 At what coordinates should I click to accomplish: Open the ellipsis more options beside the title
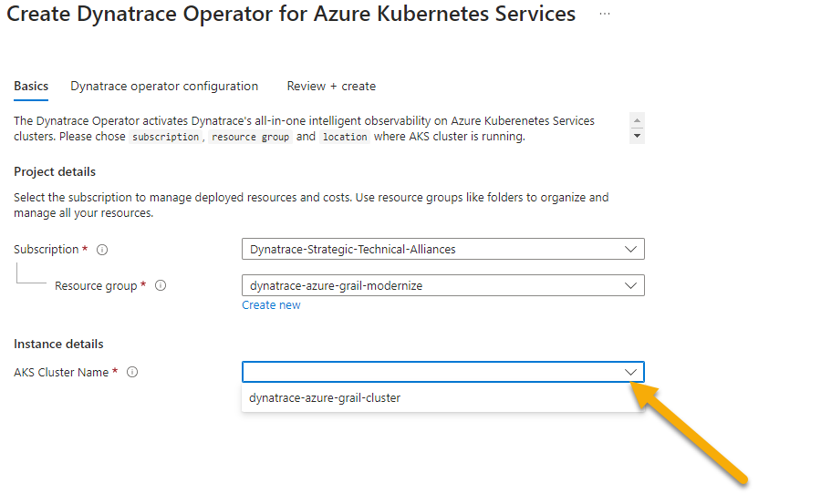point(605,15)
